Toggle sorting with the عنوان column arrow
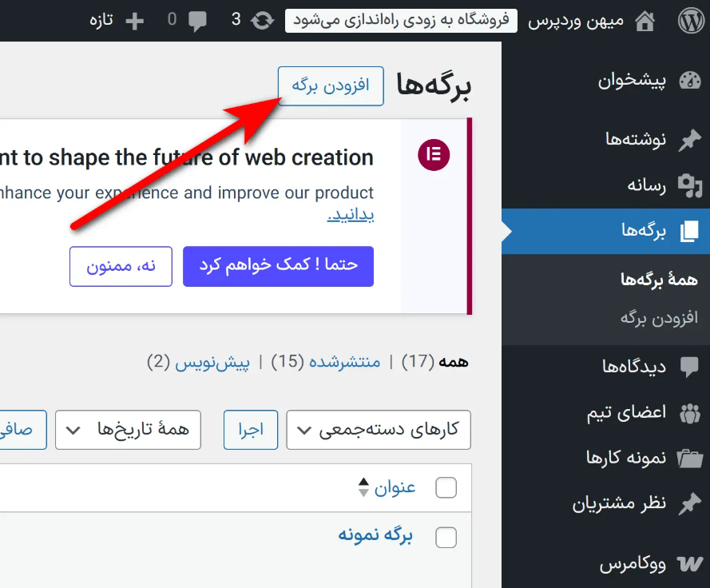The height and width of the screenshot is (588, 710). [x=363, y=487]
